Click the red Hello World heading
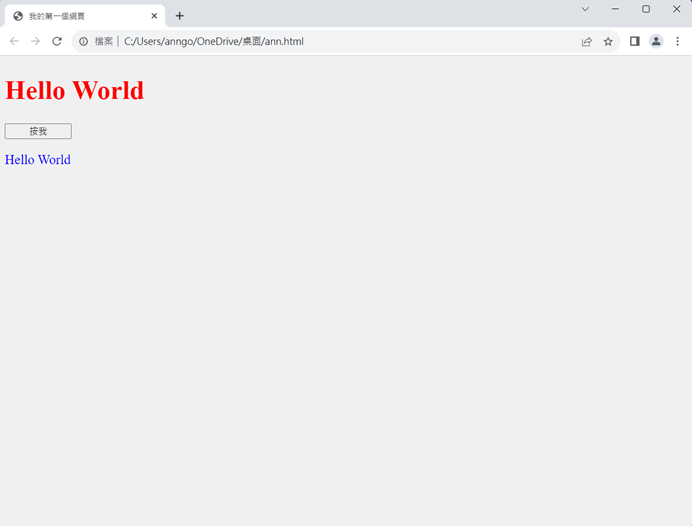692x526 pixels. pos(74,90)
